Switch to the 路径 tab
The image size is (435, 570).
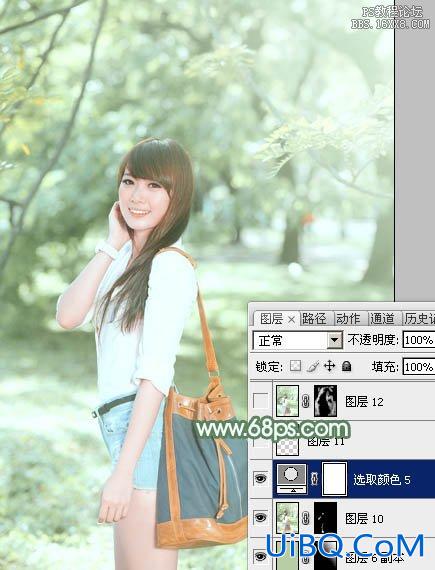tap(314, 319)
